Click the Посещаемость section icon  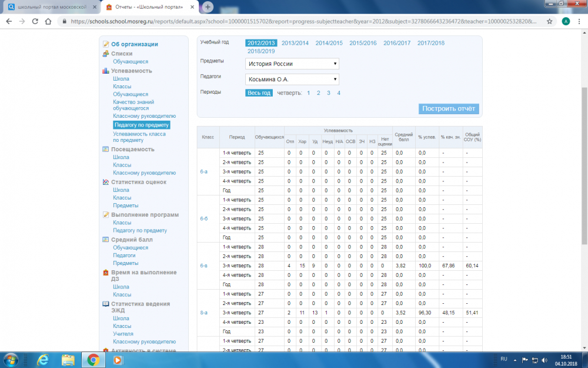click(x=106, y=149)
